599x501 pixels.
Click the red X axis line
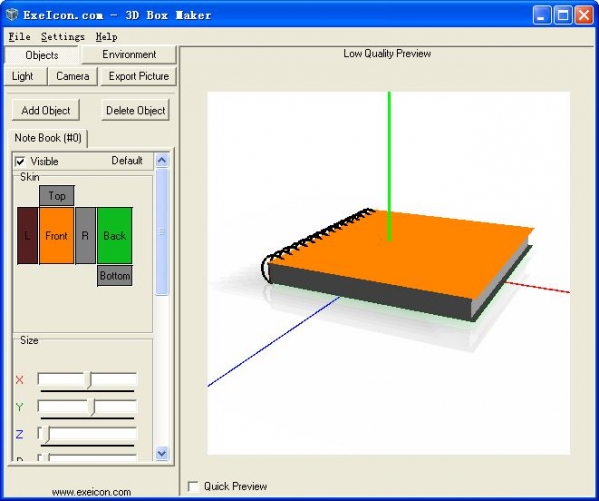[x=537, y=287]
